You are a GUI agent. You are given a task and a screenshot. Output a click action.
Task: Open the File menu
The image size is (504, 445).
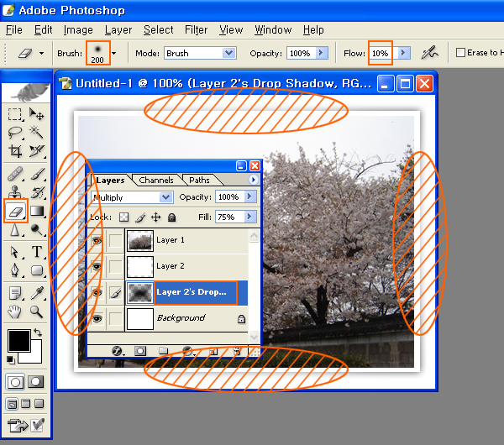14,30
